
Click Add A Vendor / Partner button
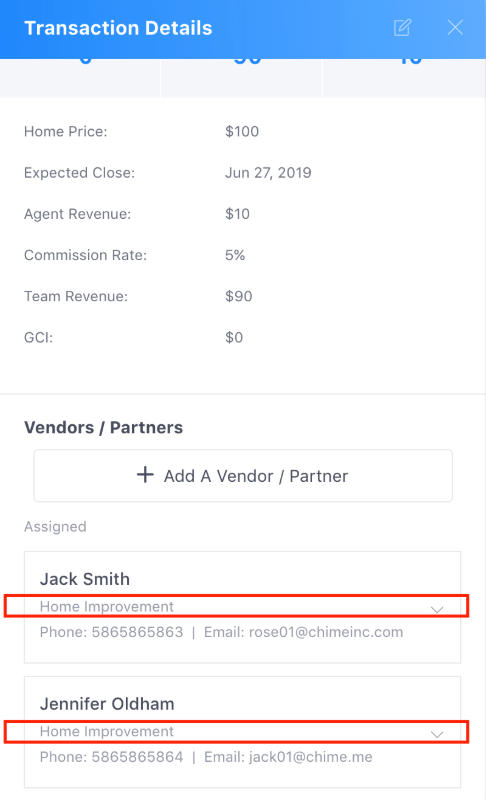tap(243, 476)
